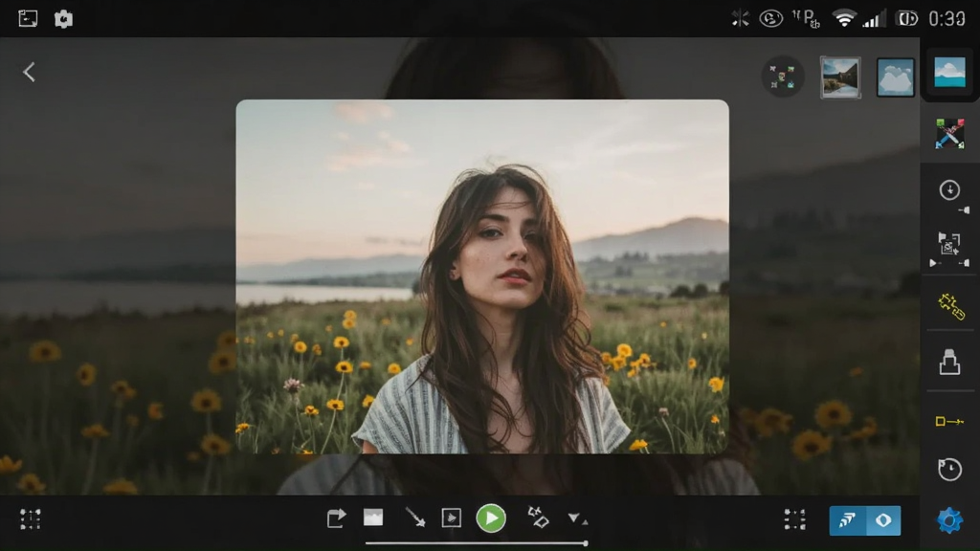Open the history clock icon in sidebar
This screenshot has width=980, height=551.
tap(949, 469)
